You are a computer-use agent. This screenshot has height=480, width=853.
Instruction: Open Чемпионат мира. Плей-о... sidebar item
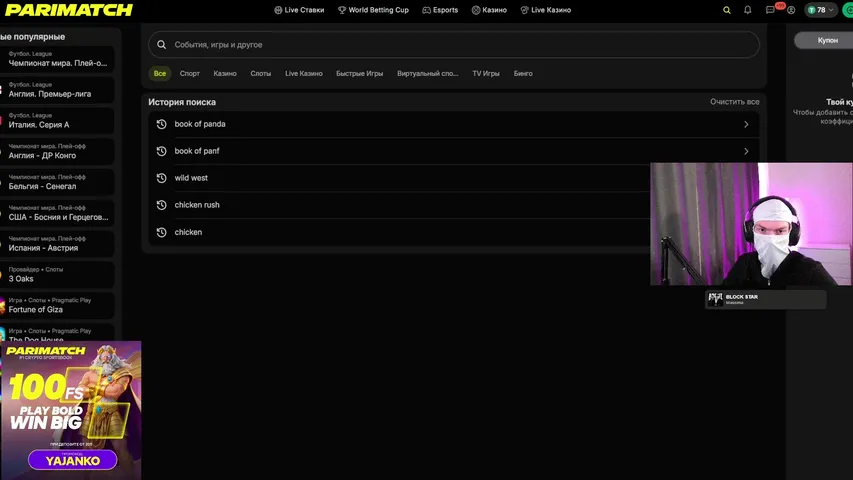pos(57,59)
